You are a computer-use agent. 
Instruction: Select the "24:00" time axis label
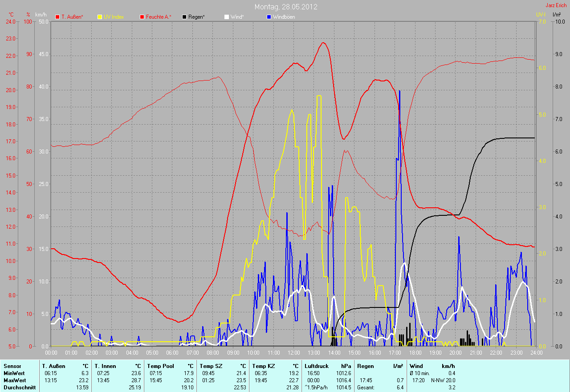[536, 353]
